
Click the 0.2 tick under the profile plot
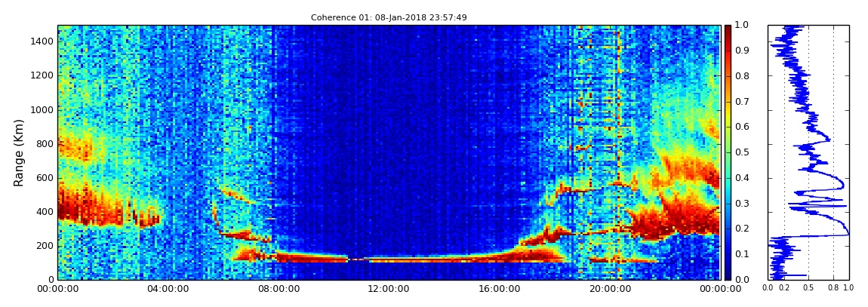click(784, 287)
